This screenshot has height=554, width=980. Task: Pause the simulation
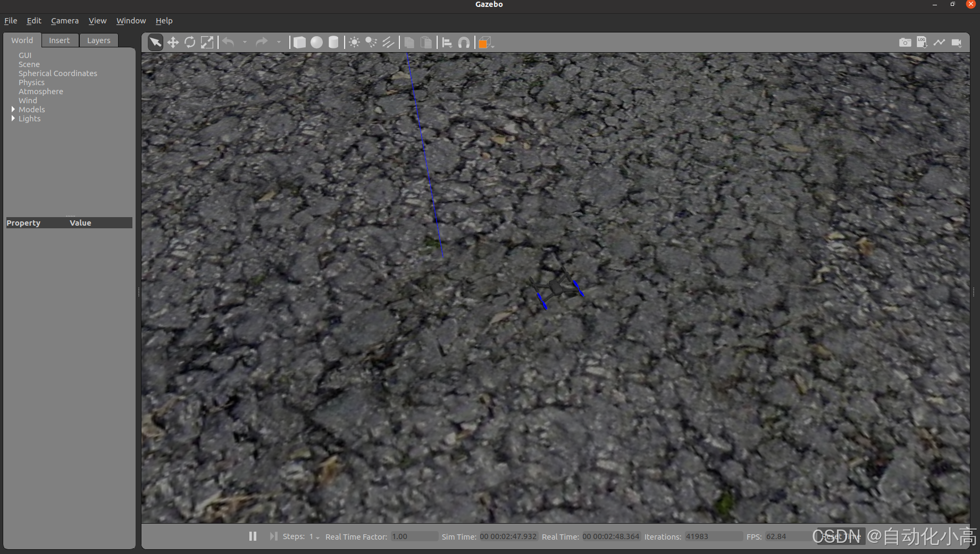point(253,536)
